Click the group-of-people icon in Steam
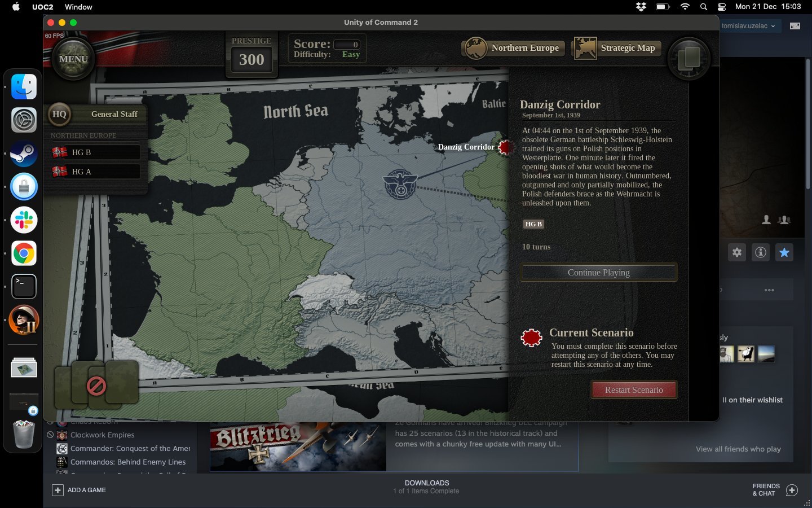812x508 pixels. tap(784, 220)
